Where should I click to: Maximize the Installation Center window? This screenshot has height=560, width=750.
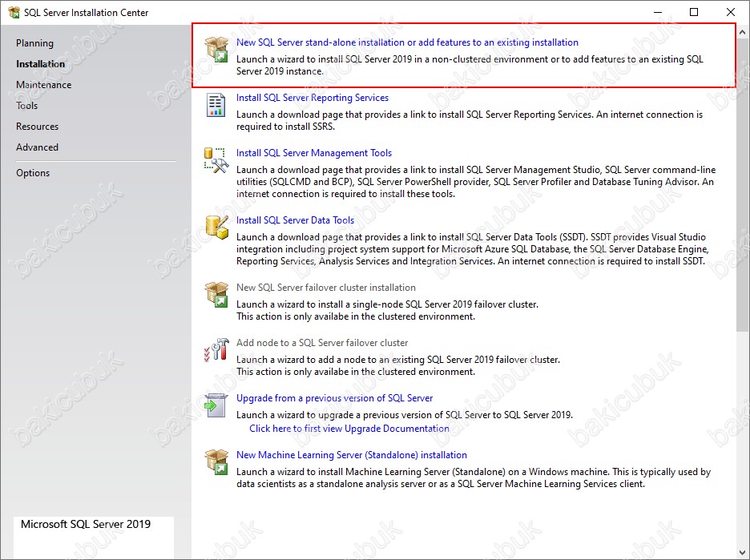click(x=694, y=13)
